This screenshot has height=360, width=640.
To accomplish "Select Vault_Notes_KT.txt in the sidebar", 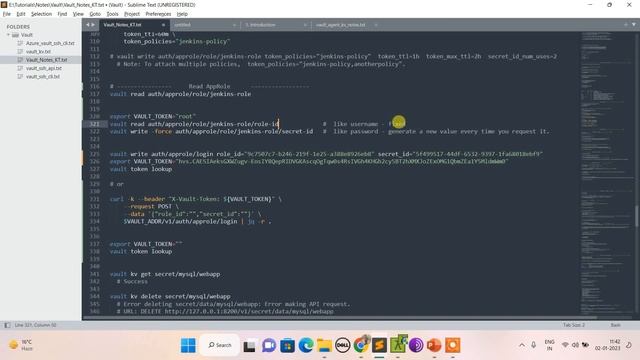I will point(47,60).
